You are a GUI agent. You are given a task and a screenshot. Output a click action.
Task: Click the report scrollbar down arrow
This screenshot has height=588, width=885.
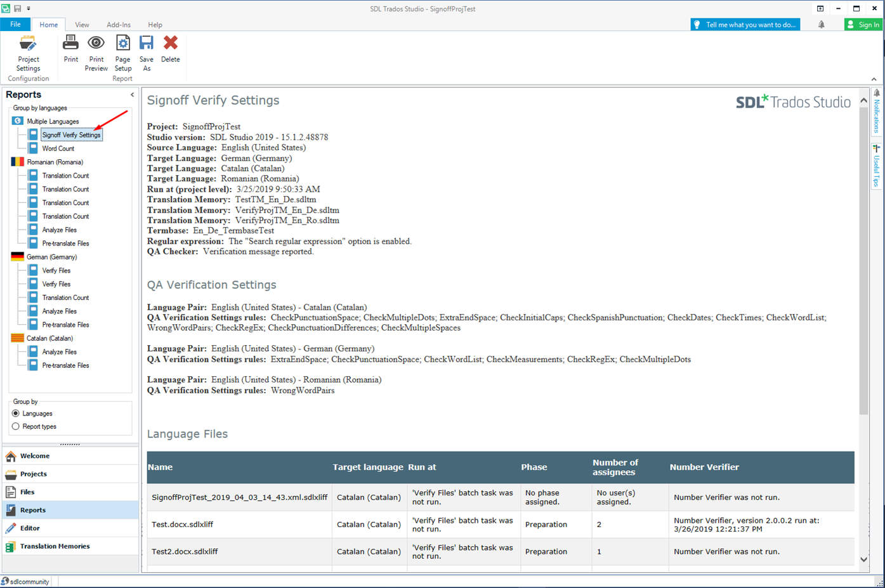coord(863,559)
